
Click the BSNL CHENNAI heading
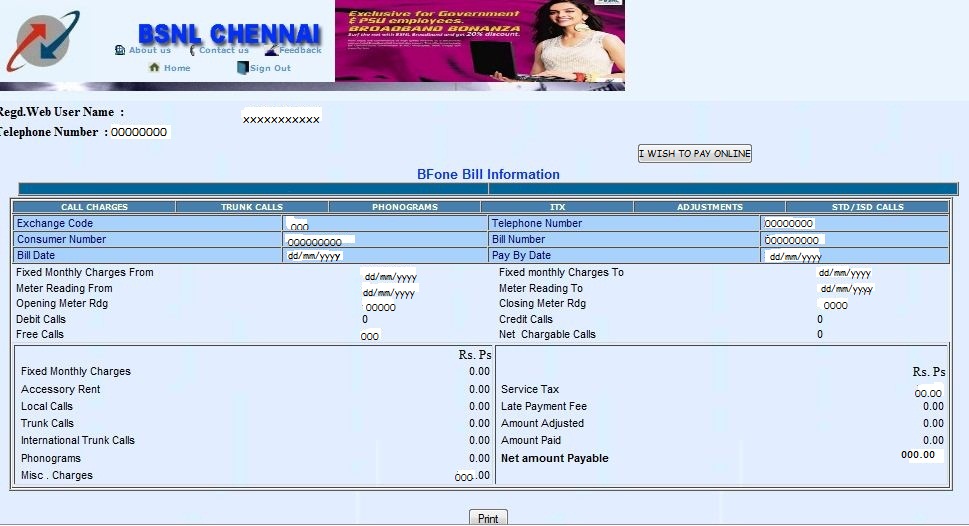pos(229,33)
